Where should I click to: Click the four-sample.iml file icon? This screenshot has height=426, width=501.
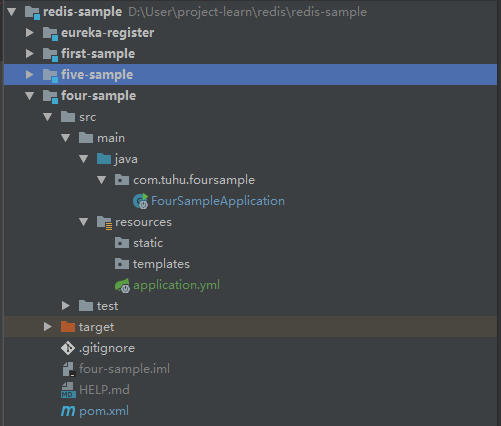point(69,369)
